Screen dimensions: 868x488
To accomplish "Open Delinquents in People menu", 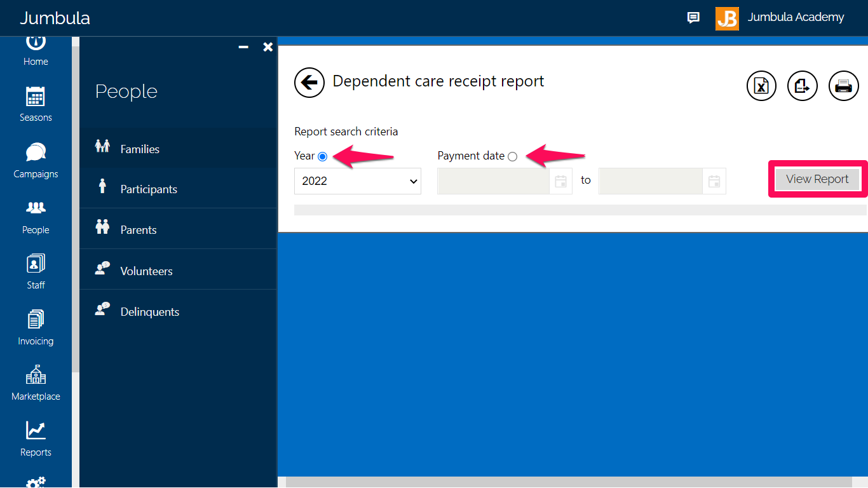I will click(x=178, y=311).
